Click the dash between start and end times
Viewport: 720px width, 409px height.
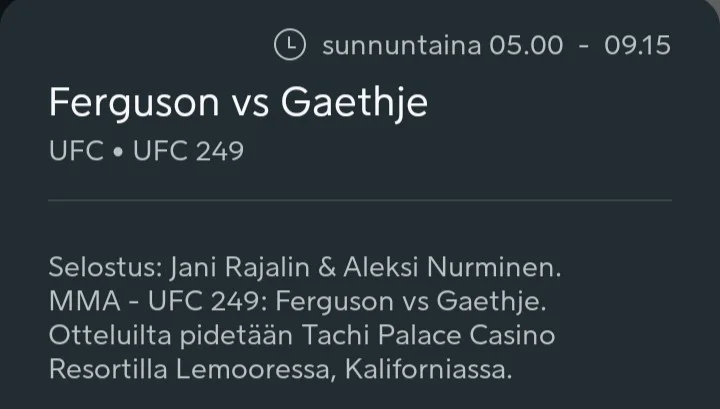click(584, 47)
